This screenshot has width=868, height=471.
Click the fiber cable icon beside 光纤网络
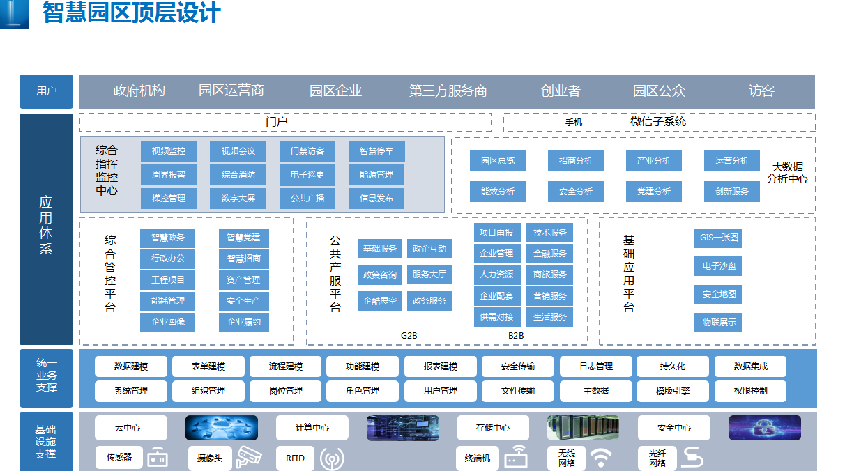pos(692,458)
